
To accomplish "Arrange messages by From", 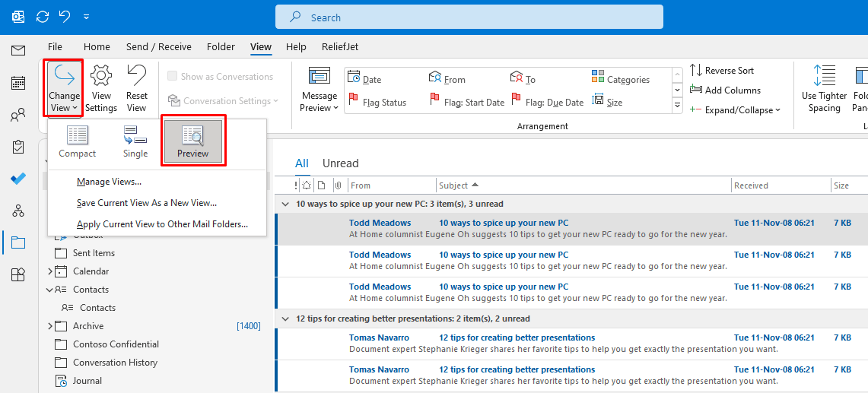I will coord(447,80).
